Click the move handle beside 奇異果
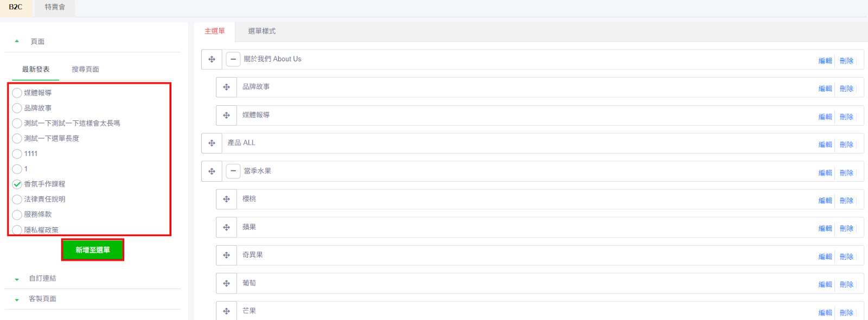This screenshot has width=868, height=320. 226,255
